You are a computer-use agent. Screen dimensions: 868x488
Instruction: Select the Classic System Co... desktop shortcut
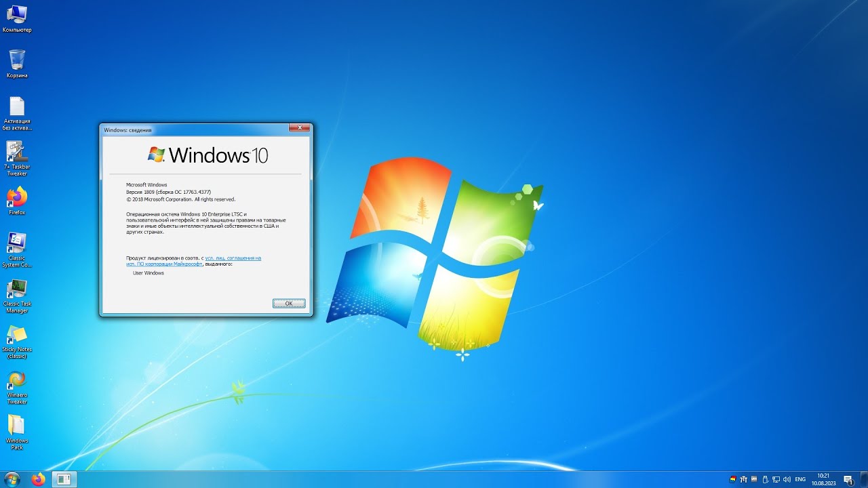tap(17, 250)
